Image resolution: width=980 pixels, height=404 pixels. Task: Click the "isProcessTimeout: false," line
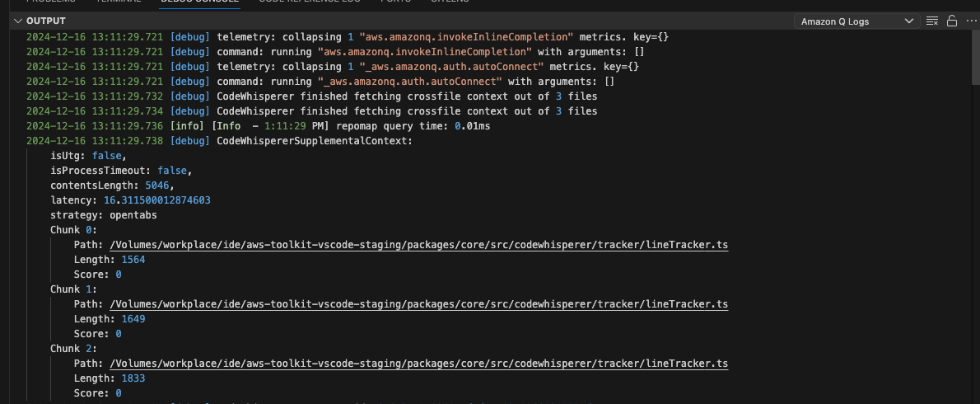tap(121, 171)
